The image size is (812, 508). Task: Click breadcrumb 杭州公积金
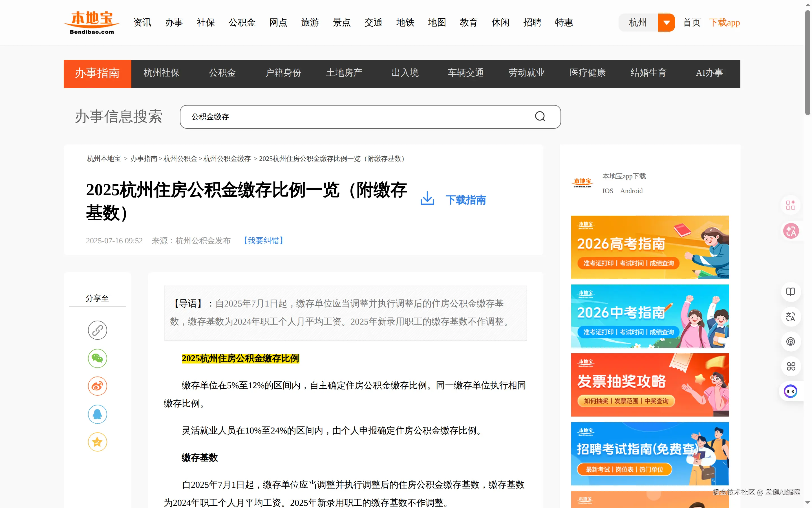180,159
